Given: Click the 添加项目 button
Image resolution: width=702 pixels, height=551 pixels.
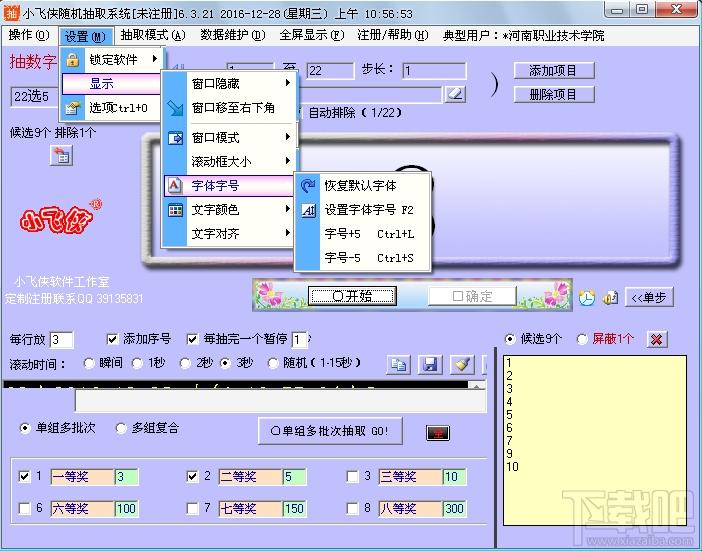Looking at the screenshot, I should click(x=554, y=70).
